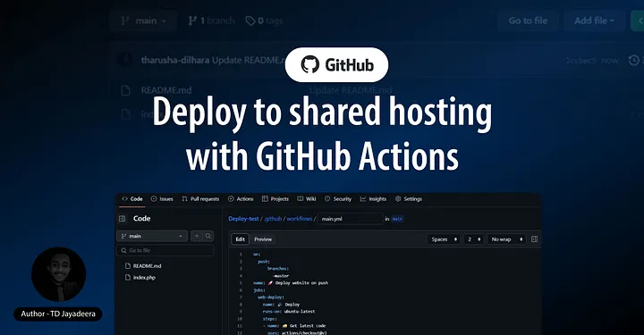Open the No wrap line mode dropdown
The image size is (644, 335).
506,239
